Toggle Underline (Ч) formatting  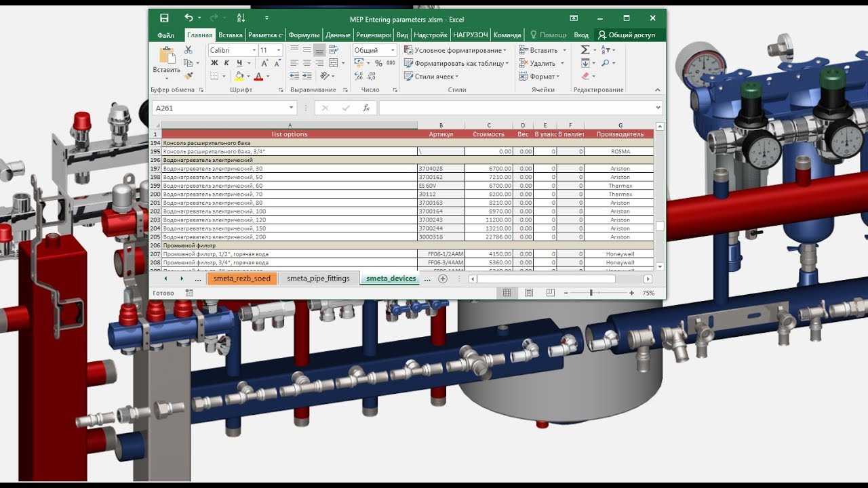tap(239, 63)
